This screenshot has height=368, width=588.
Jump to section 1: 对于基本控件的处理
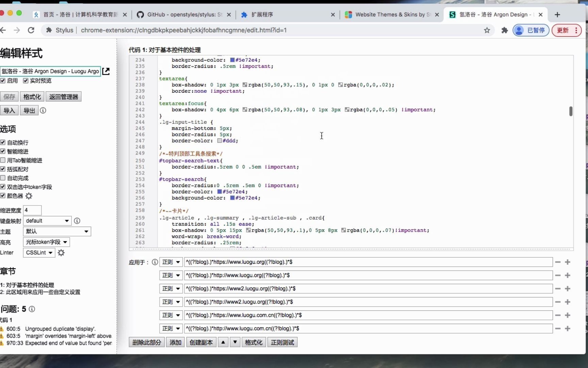[x=27, y=285]
